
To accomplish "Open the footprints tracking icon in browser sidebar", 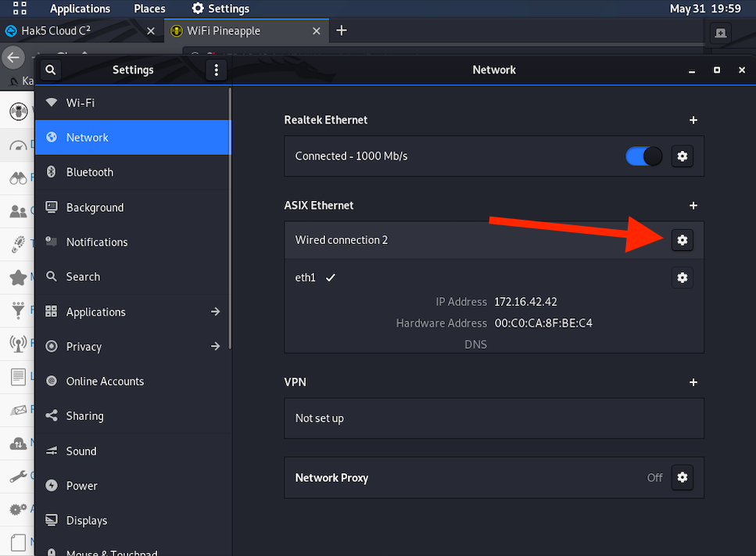I will 18,244.
